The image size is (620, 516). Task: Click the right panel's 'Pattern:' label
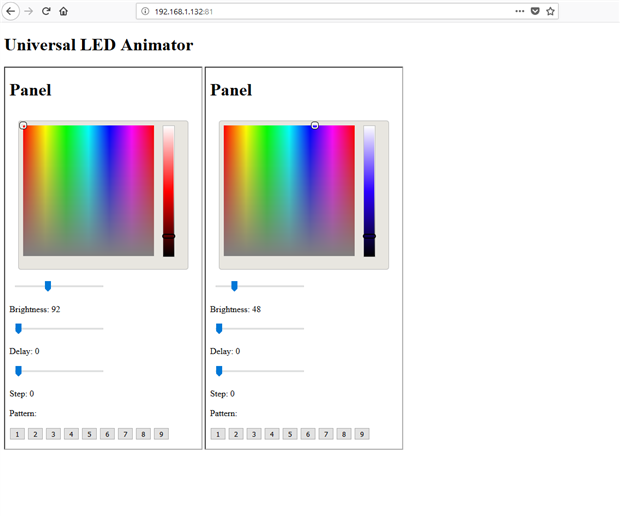(x=223, y=413)
